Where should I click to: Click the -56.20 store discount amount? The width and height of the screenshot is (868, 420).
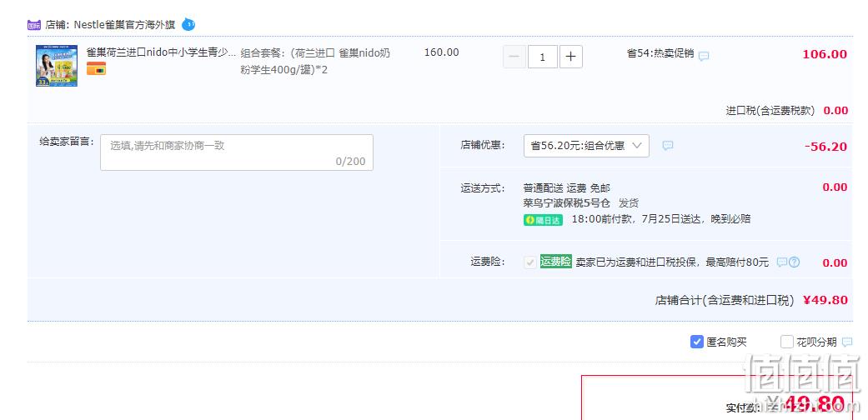[826, 147]
